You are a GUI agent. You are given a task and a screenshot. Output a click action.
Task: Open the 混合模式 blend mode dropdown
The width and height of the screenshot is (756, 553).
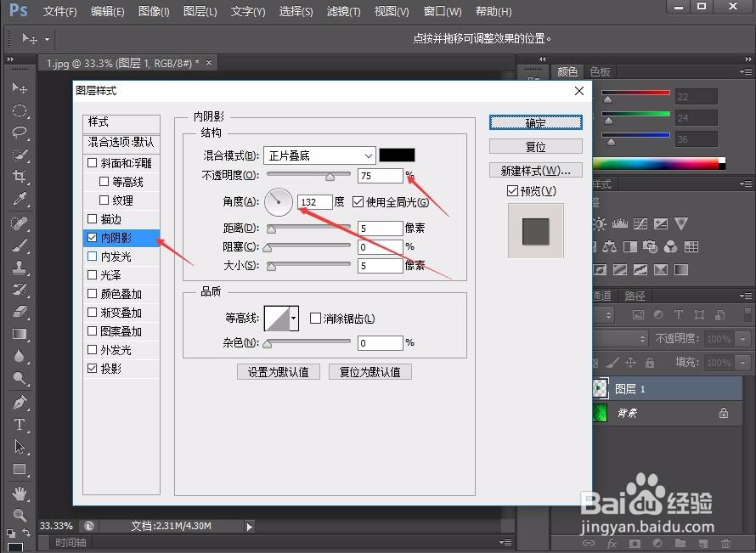click(x=319, y=155)
